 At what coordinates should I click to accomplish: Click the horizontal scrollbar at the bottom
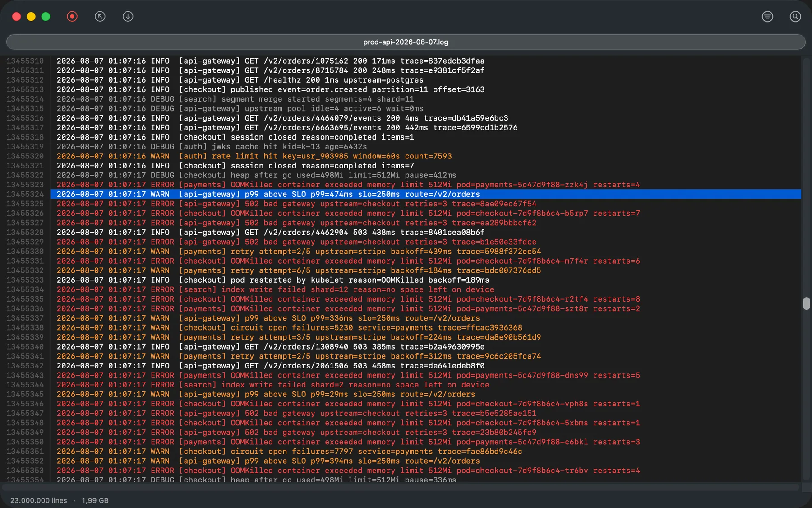[x=401, y=488]
